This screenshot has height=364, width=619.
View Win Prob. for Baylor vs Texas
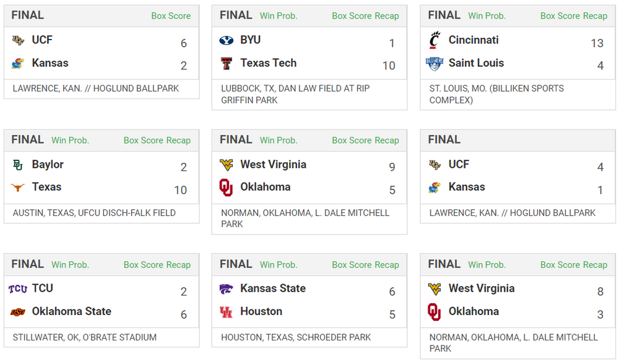tap(70, 141)
